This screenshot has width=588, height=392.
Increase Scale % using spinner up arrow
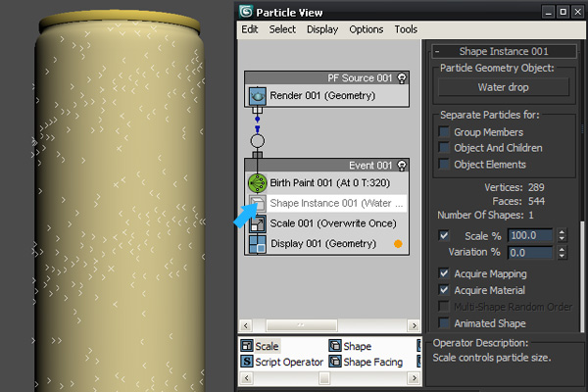tap(562, 231)
